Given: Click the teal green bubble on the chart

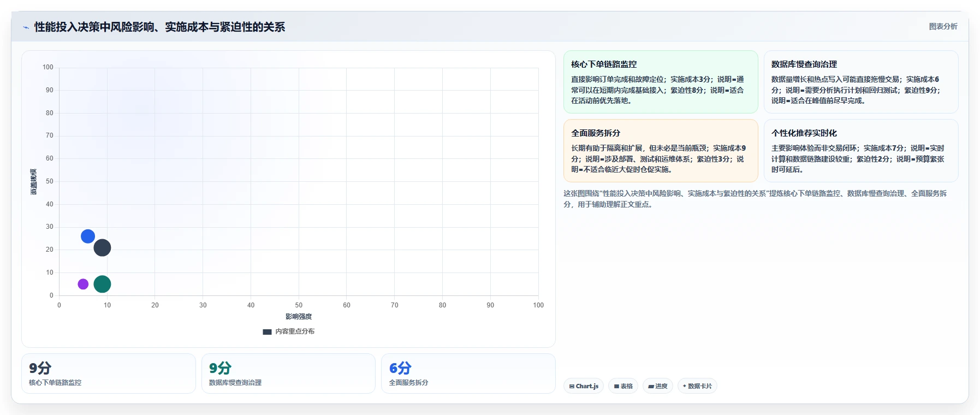Looking at the screenshot, I should pyautogui.click(x=102, y=284).
